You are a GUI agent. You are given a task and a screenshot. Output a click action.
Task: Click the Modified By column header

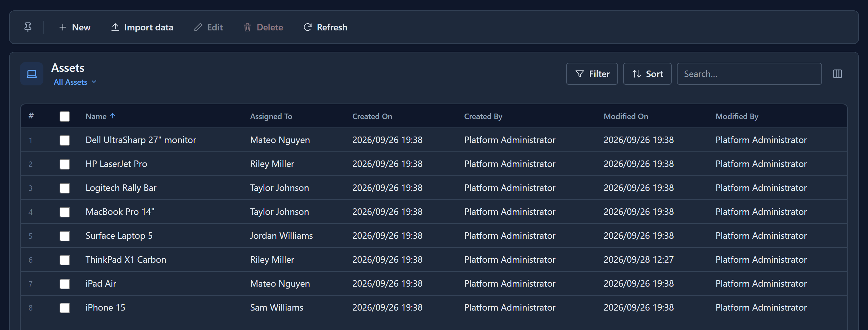click(x=737, y=116)
